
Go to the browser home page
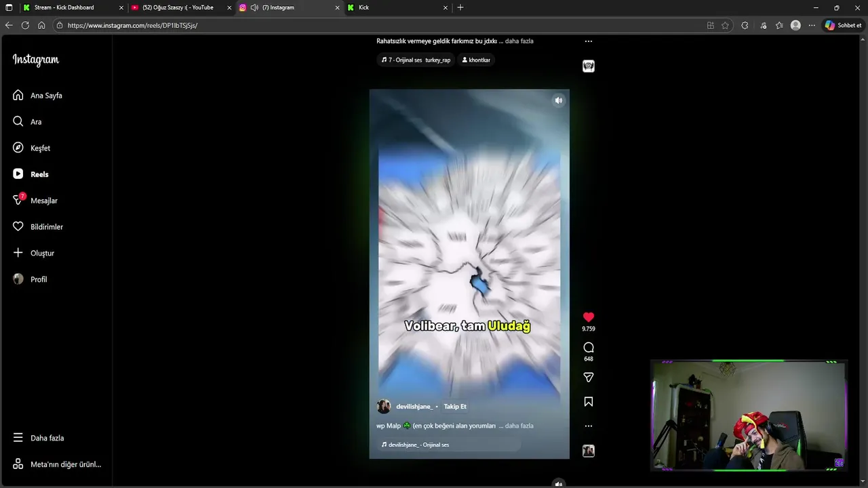(x=41, y=25)
